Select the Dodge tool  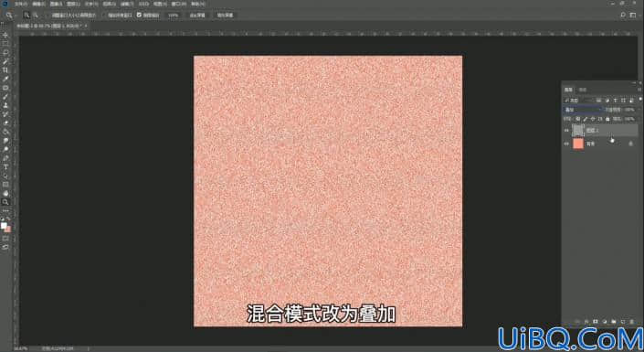[5, 149]
